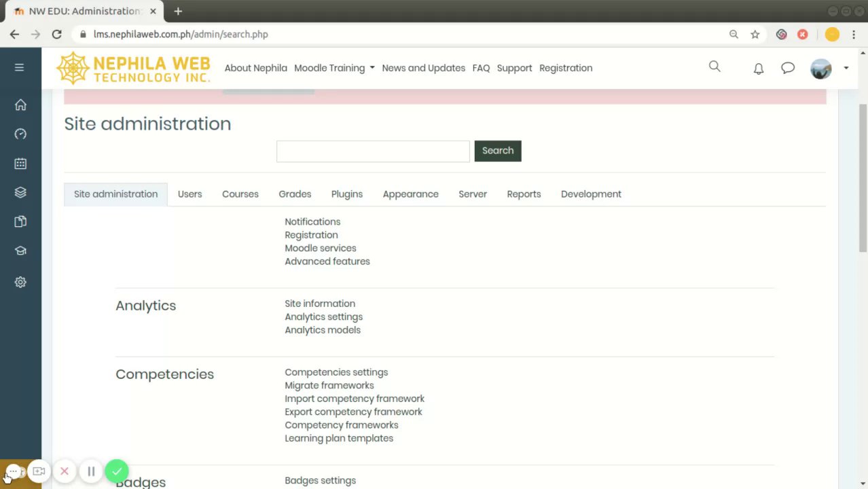Open Dashboard gauge icon in sidebar
The image size is (868, 489).
[20, 134]
